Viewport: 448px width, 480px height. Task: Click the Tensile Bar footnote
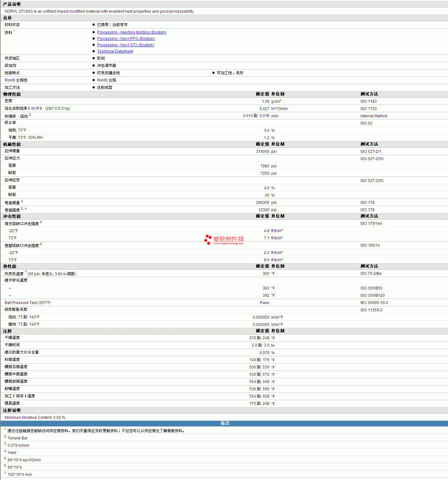click(x=17, y=438)
